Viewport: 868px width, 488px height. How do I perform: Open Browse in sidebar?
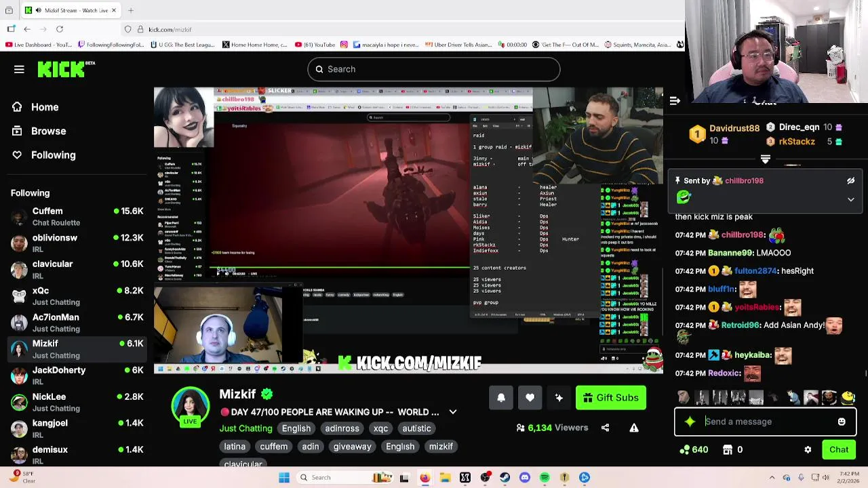[48, 131]
